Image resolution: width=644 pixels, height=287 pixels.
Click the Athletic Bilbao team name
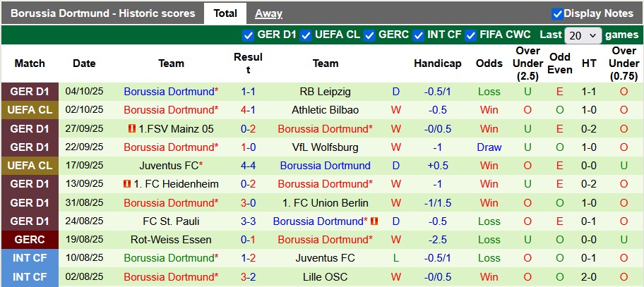tap(325, 110)
